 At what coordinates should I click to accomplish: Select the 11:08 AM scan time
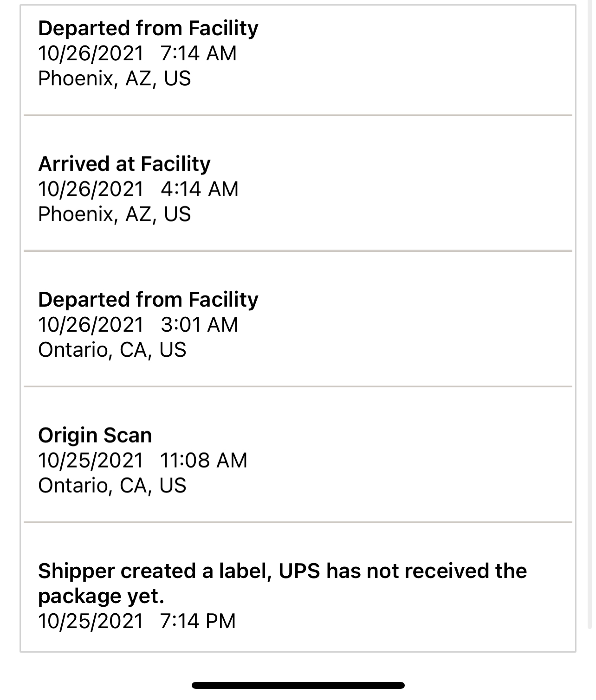pos(203,461)
